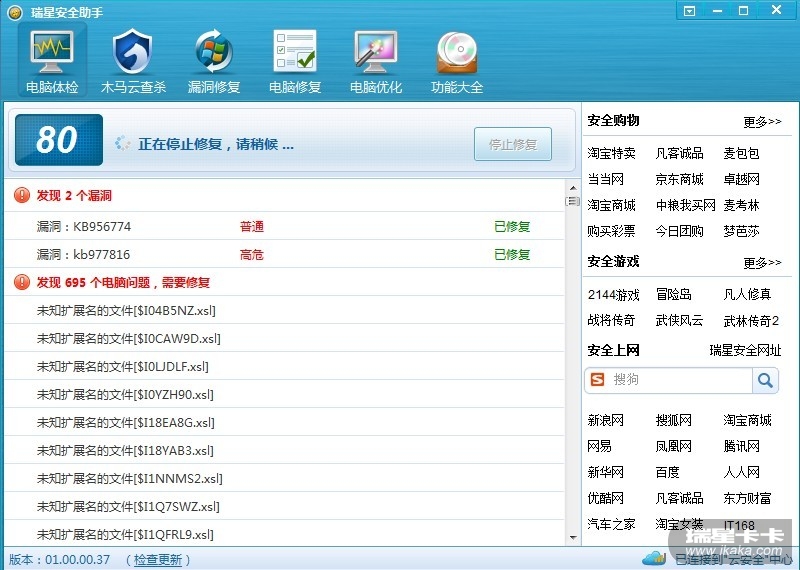This screenshot has width=800, height=570.
Task: Select file row $I0CAW9D.xsl
Action: pyautogui.click(x=284, y=338)
